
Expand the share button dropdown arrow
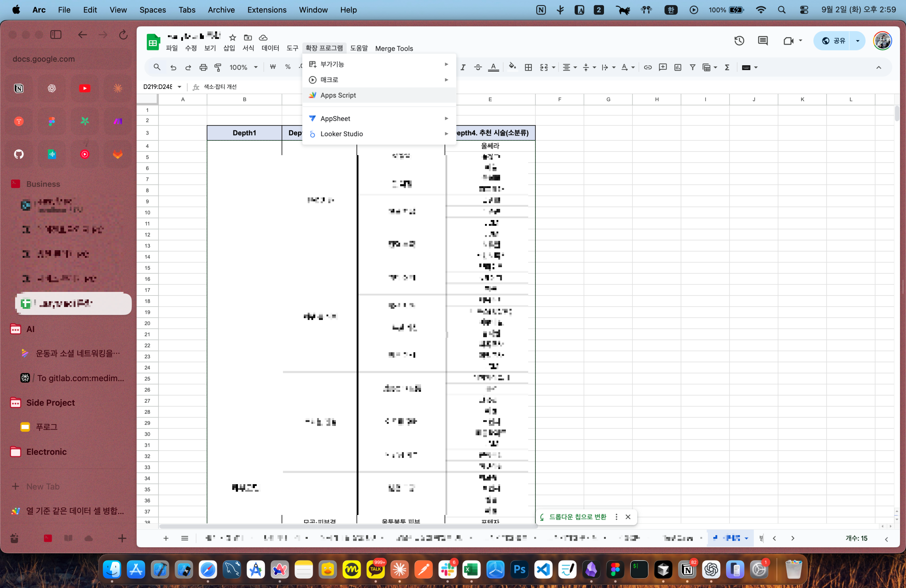coord(857,41)
